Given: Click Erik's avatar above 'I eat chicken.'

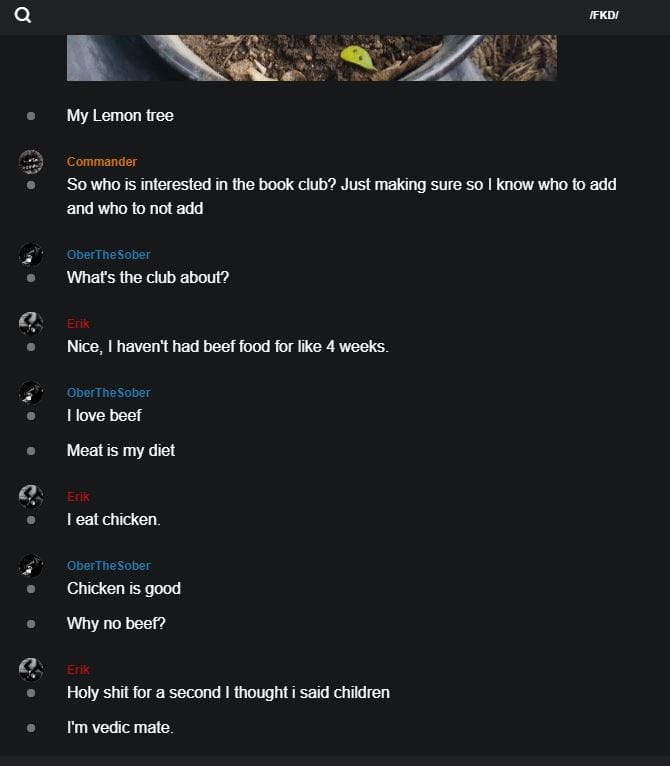Looking at the screenshot, I should coord(31,497).
